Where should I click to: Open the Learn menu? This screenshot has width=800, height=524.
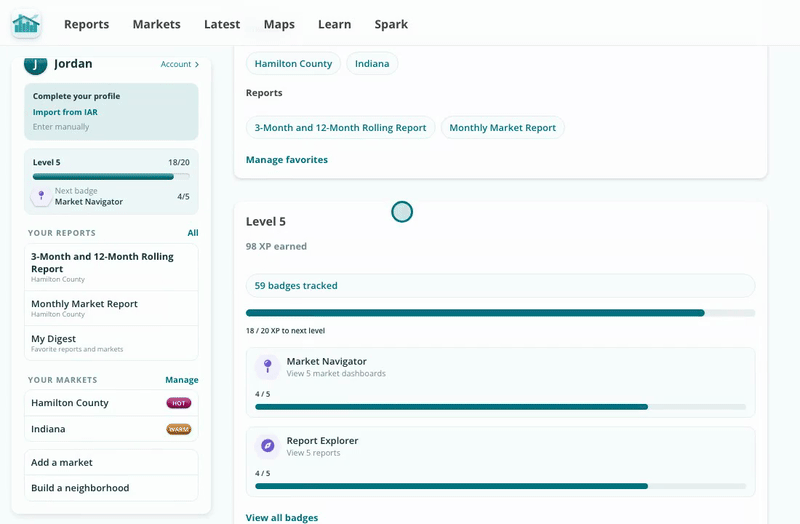(335, 24)
